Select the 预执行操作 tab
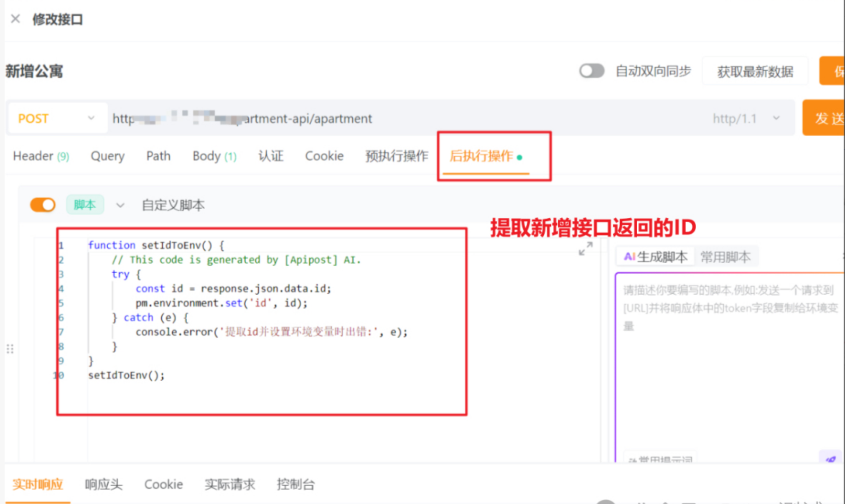This screenshot has width=845, height=504. coord(396,156)
